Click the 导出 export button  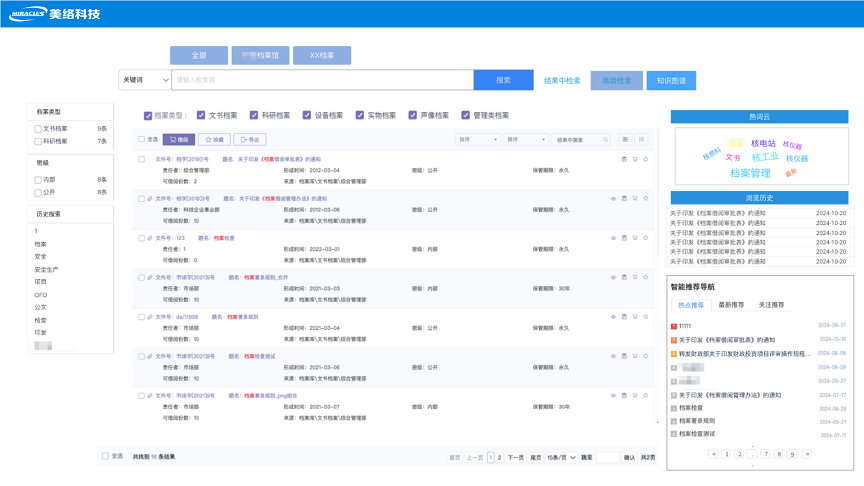(x=250, y=140)
